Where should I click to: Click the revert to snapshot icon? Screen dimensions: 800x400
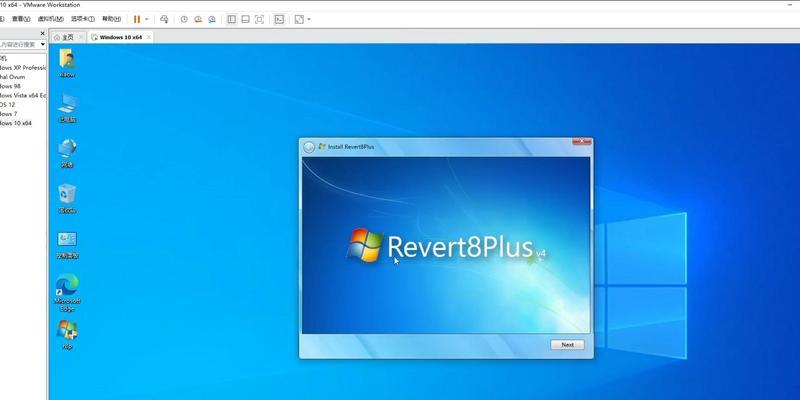tap(198, 19)
